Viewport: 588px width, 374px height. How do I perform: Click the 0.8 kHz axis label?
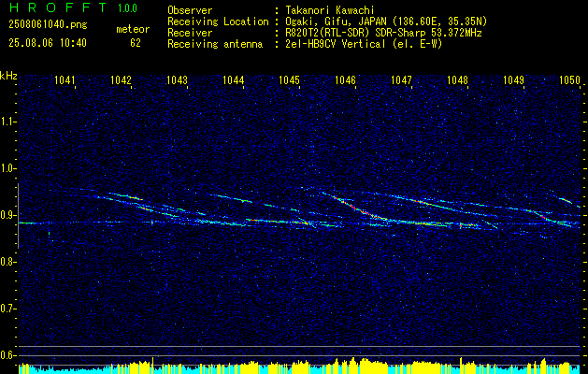[7, 262]
